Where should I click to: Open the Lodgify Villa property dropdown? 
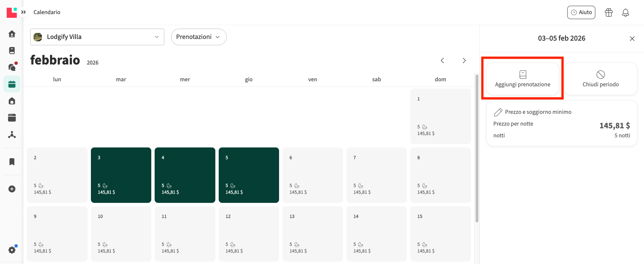tap(97, 37)
